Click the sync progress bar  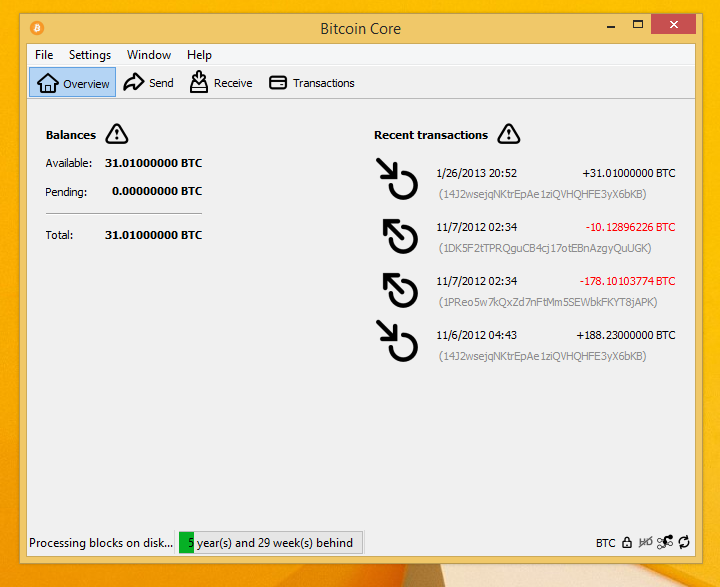[x=270, y=542]
